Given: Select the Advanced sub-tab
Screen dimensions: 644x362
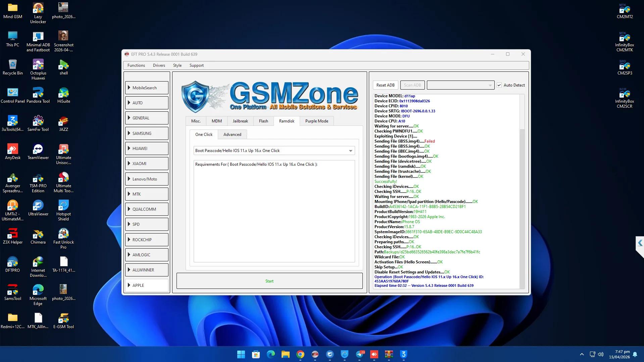Looking at the screenshot, I should tap(232, 135).
